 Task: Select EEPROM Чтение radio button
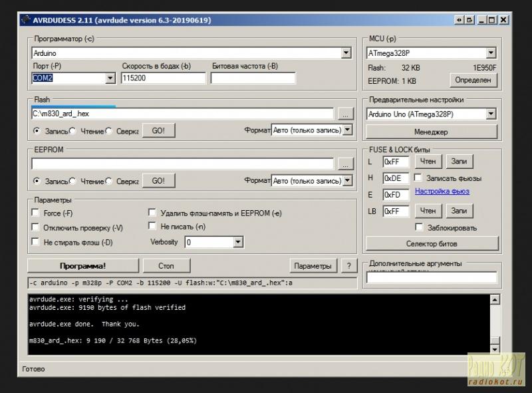[72, 182]
